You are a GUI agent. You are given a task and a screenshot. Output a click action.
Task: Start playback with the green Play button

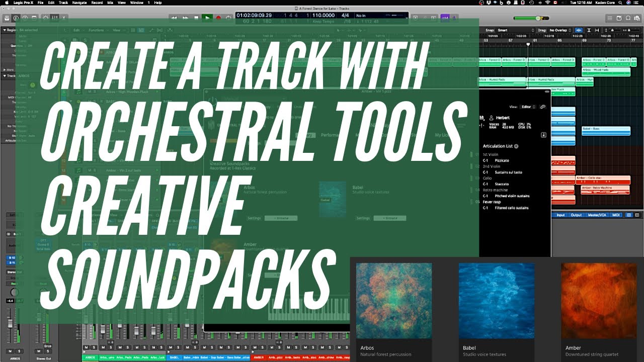(207, 18)
